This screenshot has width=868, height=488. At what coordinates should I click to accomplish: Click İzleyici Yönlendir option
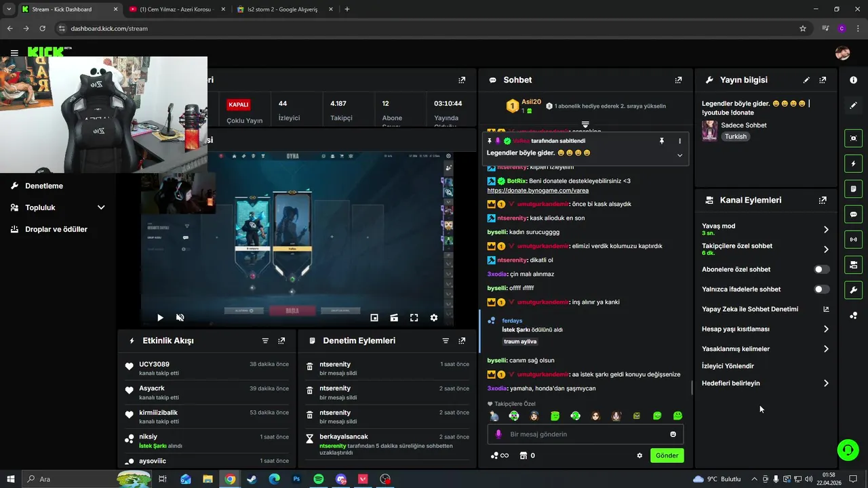tap(728, 366)
